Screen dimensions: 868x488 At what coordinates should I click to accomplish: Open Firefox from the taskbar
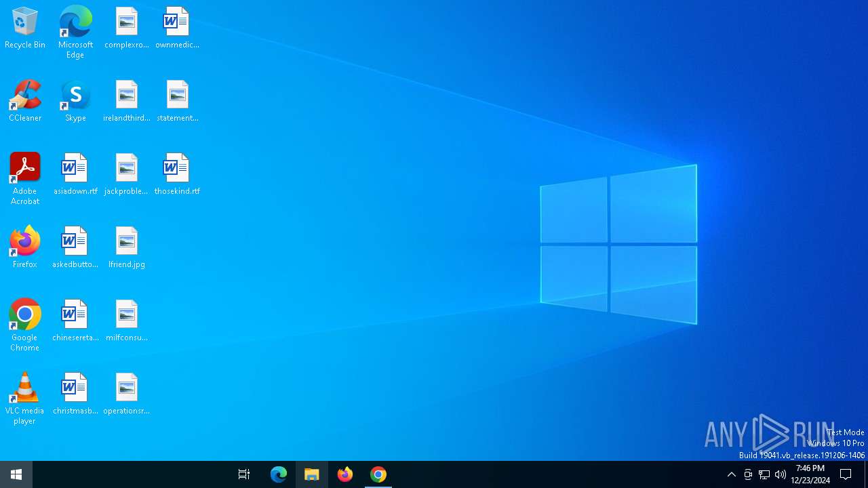[x=345, y=474]
